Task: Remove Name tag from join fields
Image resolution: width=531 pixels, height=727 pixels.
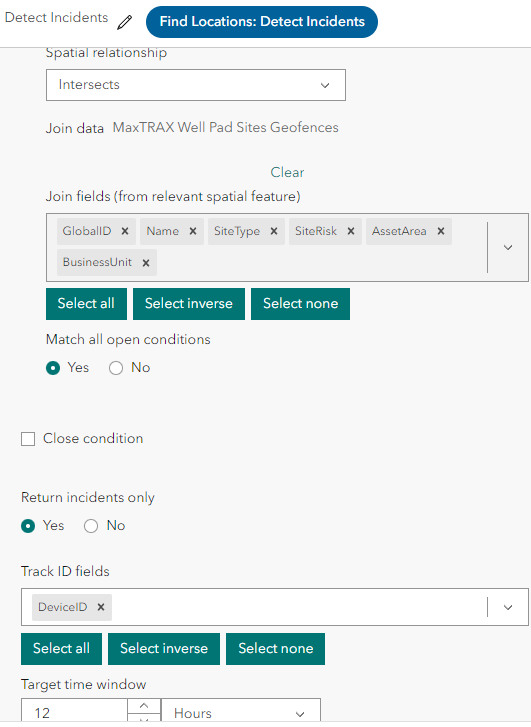Action: point(193,231)
